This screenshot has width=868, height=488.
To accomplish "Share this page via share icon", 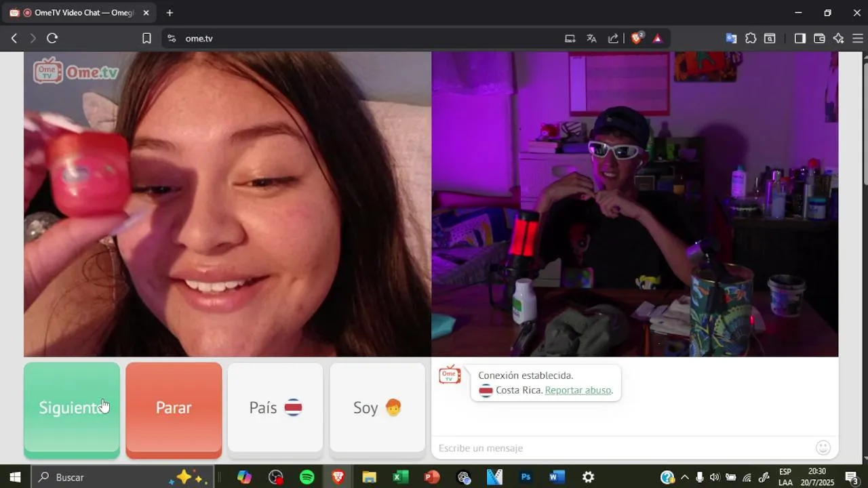I will point(613,39).
